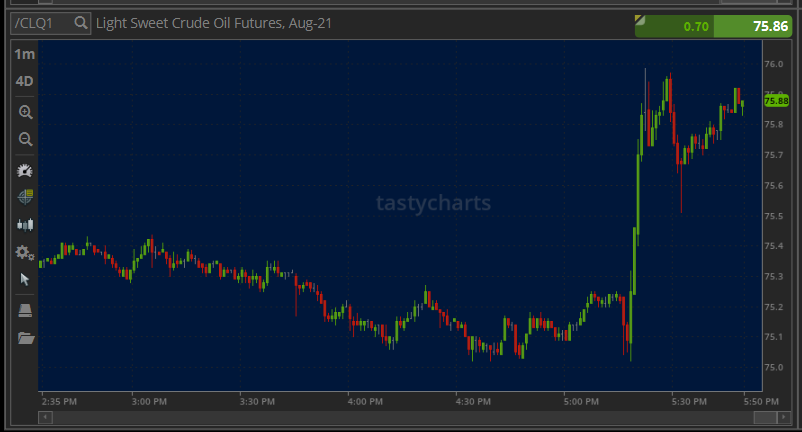The height and width of the screenshot is (432, 802).
Task: Select the arrow pointer tool
Action: 25,279
